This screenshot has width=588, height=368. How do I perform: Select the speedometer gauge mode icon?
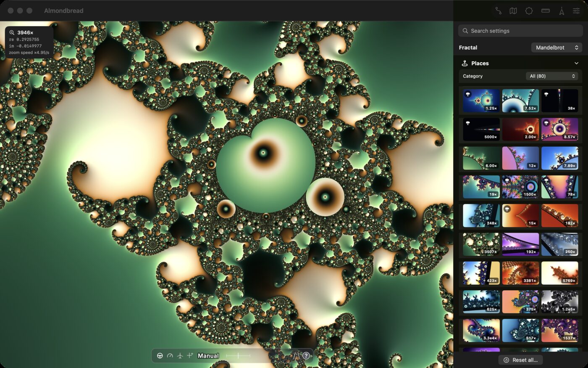click(x=170, y=356)
